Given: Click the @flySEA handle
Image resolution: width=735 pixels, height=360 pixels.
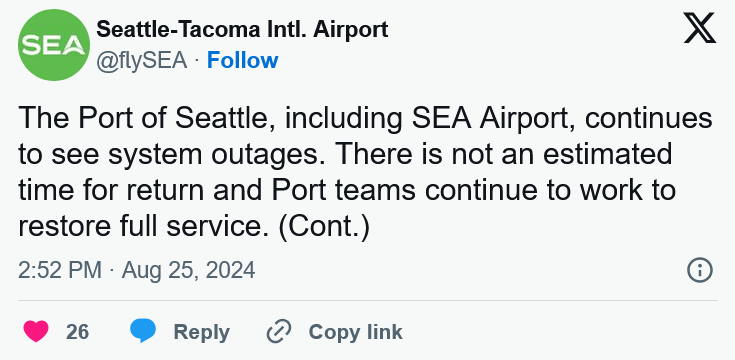Looking at the screenshot, I should (x=142, y=61).
